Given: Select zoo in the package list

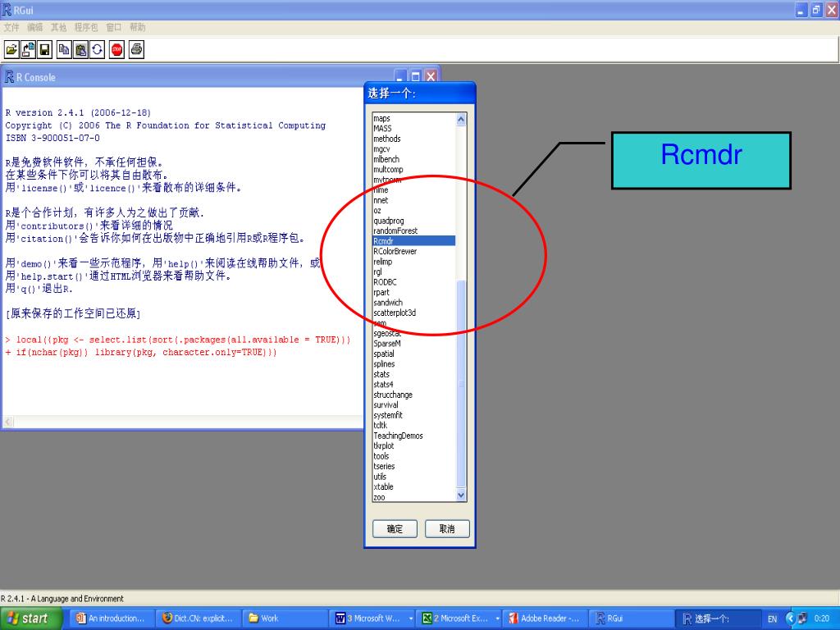Looking at the screenshot, I should tap(414, 497).
